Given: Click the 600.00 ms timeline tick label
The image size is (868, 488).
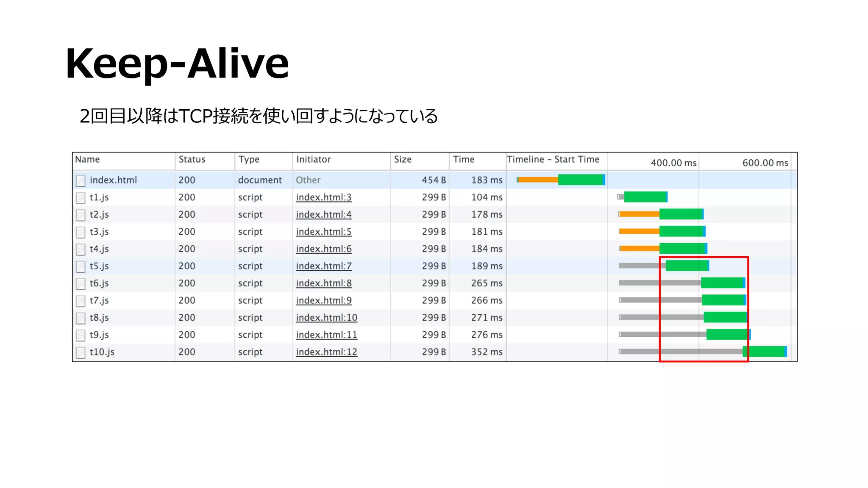Looking at the screenshot, I should tap(765, 163).
